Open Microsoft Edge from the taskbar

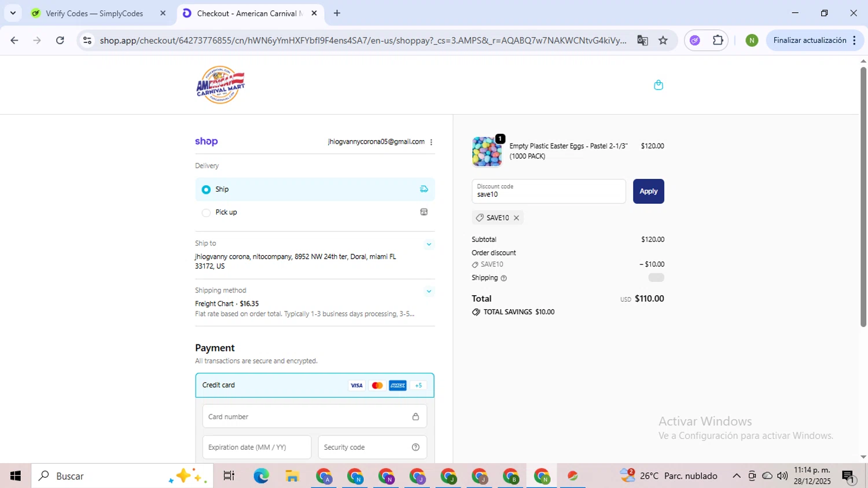click(261, 476)
